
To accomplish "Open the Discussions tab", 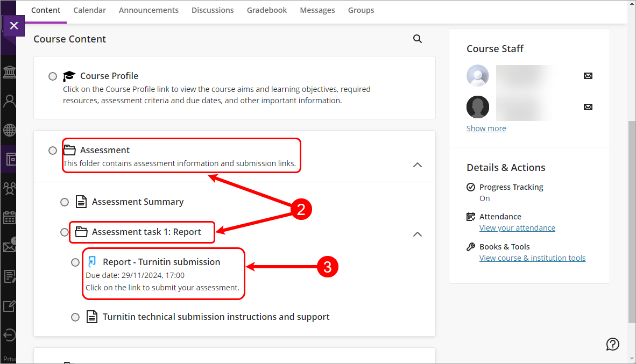I will click(x=213, y=10).
